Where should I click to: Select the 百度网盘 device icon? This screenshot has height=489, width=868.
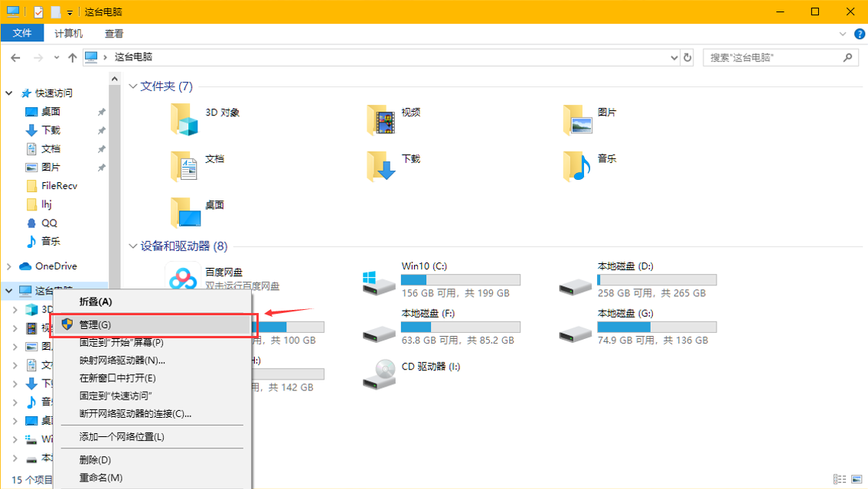click(183, 277)
